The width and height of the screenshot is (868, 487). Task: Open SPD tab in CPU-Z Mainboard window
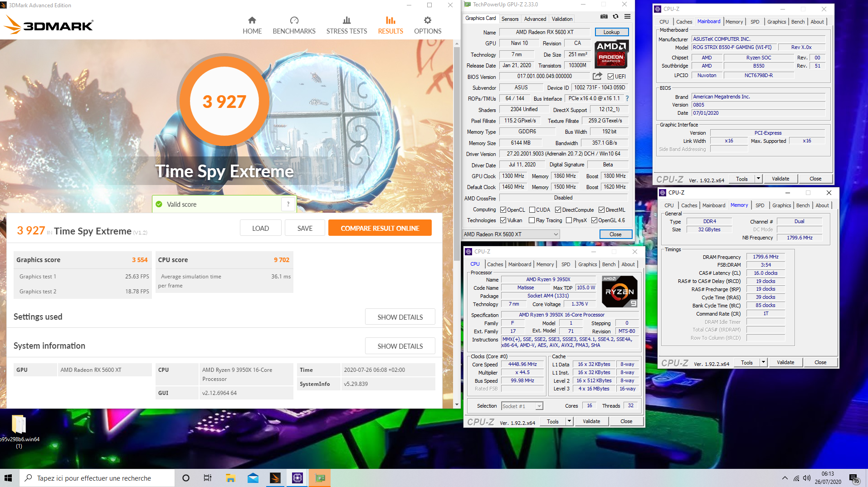click(755, 22)
